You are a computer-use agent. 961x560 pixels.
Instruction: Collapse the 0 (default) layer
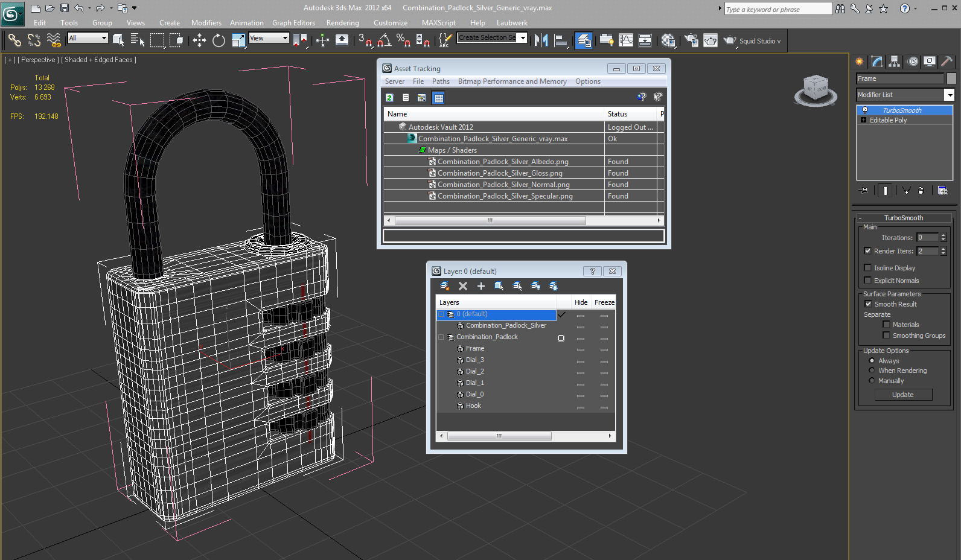pyautogui.click(x=441, y=314)
